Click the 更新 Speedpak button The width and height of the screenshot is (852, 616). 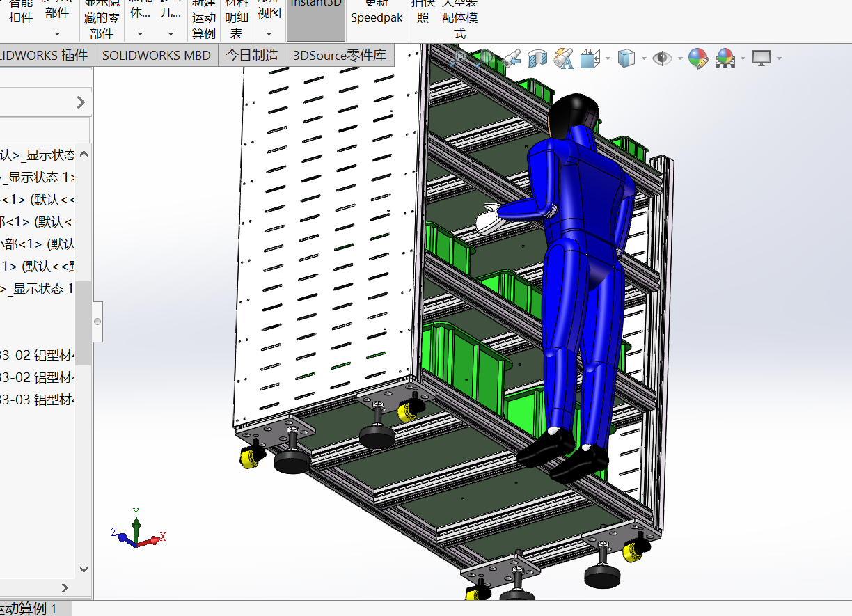point(377,13)
